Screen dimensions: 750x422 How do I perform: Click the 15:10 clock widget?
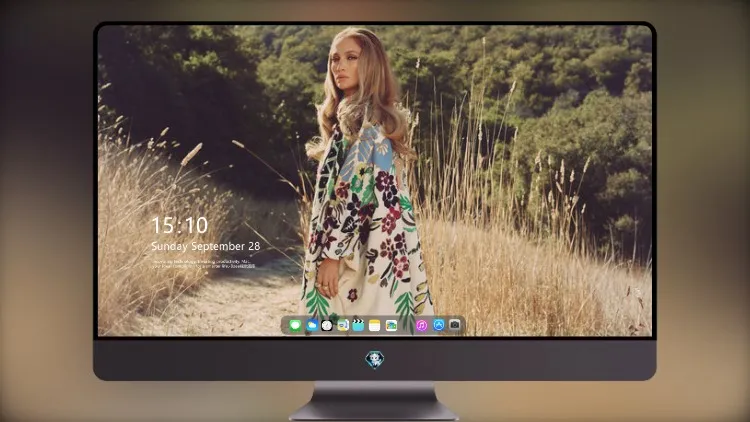click(180, 225)
